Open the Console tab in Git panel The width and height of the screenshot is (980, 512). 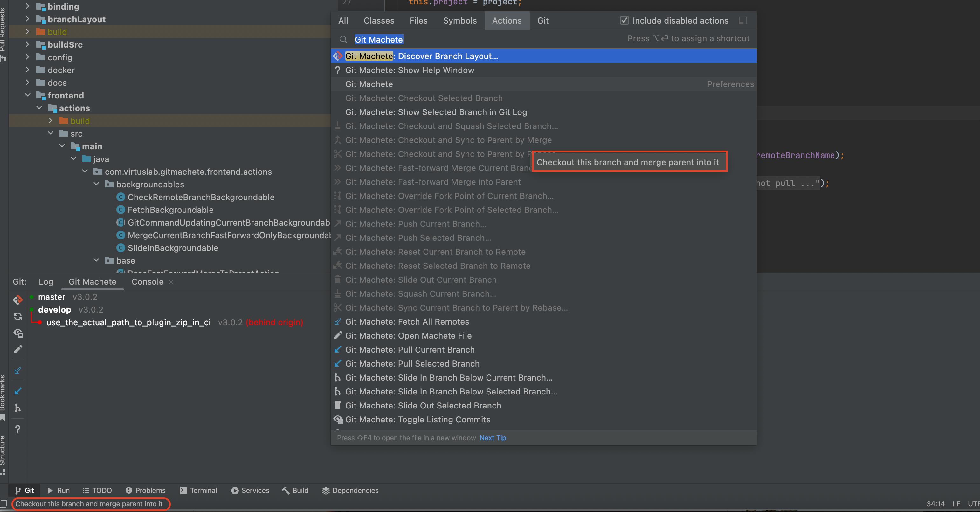pyautogui.click(x=147, y=282)
